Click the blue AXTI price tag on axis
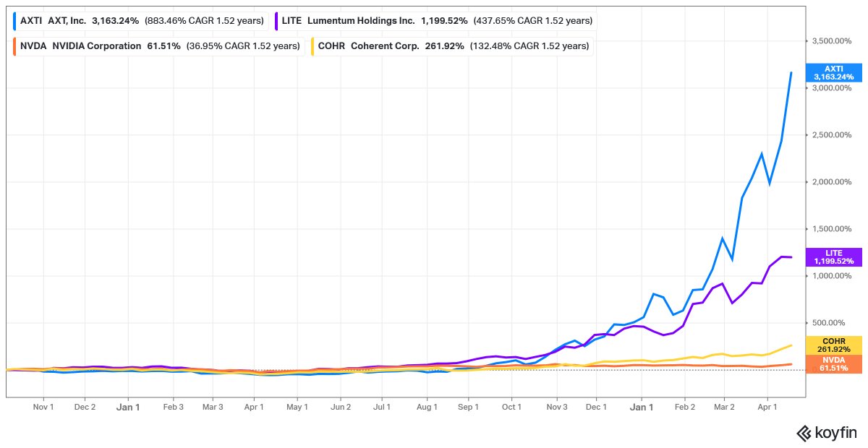 [x=833, y=72]
